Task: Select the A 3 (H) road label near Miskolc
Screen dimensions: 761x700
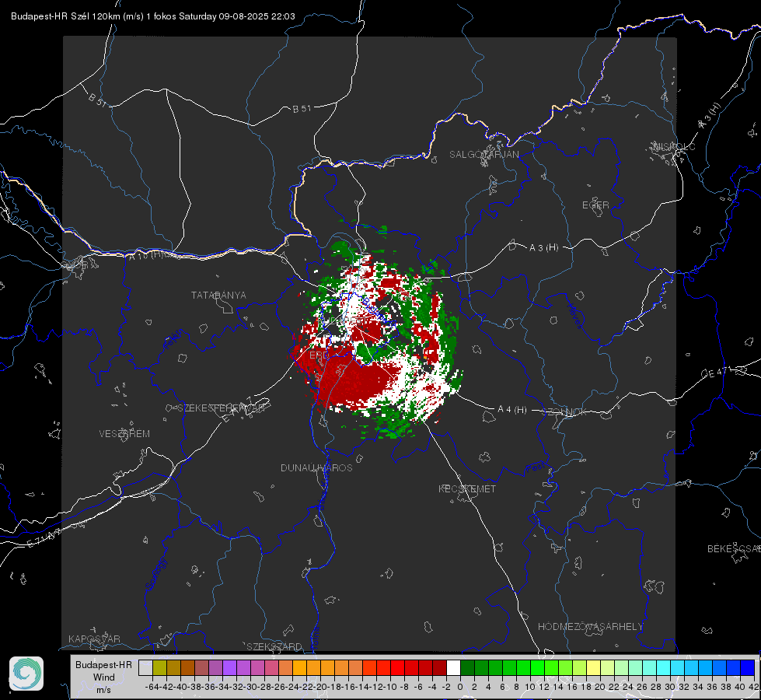Action: [710, 117]
